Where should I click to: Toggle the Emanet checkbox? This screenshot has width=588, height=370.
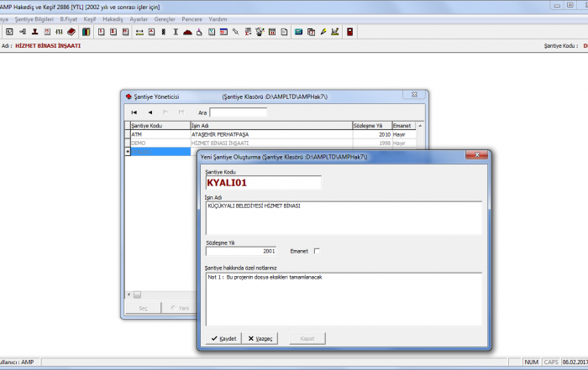(317, 250)
